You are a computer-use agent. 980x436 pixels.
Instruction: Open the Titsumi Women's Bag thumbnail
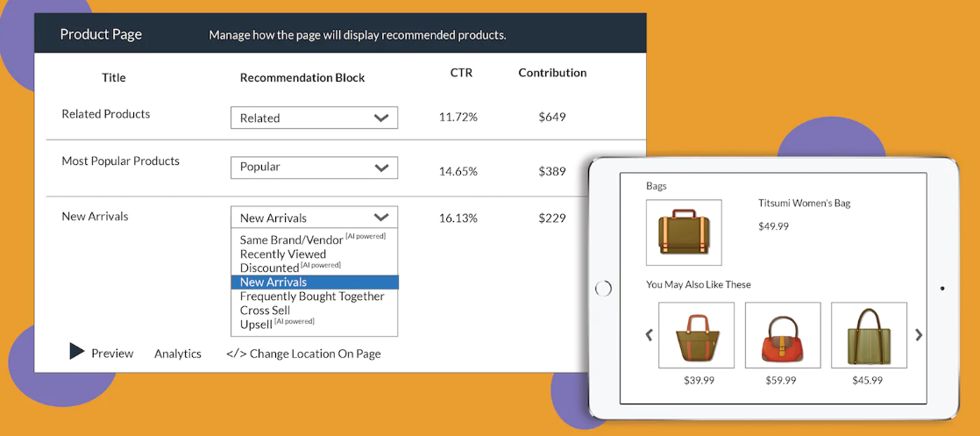[684, 232]
